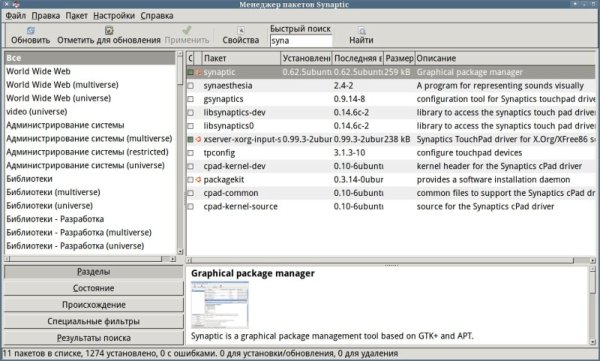Click horizontal scrollbar under package table
600x361 pixels.
click(x=391, y=260)
